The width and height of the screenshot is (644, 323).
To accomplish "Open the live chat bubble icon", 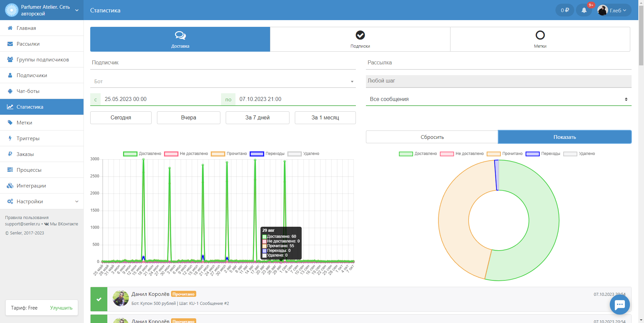I will (620, 305).
